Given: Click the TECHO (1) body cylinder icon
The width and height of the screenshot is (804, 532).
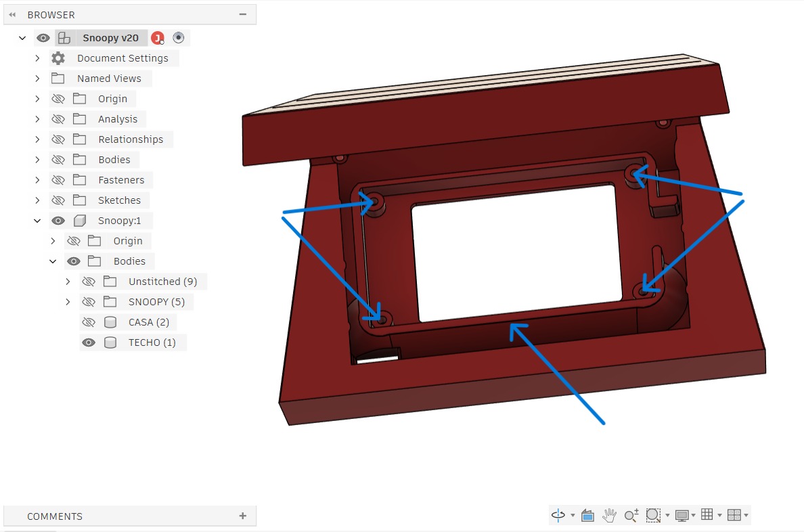Looking at the screenshot, I should 110,342.
